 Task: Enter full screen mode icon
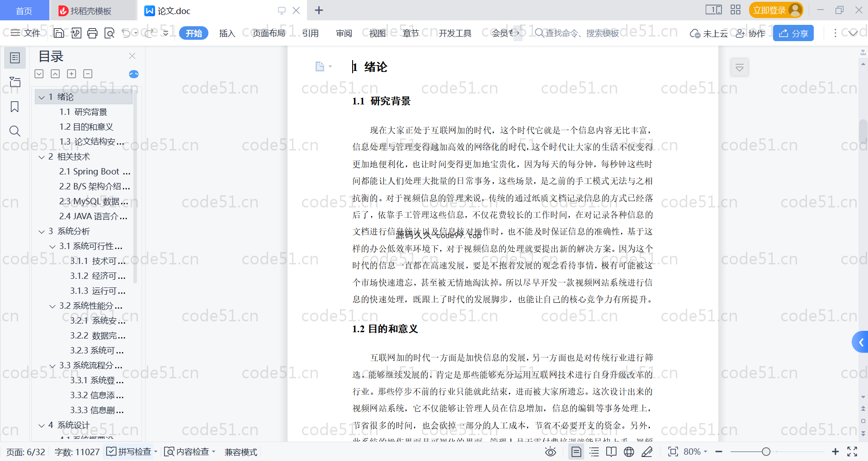[x=852, y=452]
